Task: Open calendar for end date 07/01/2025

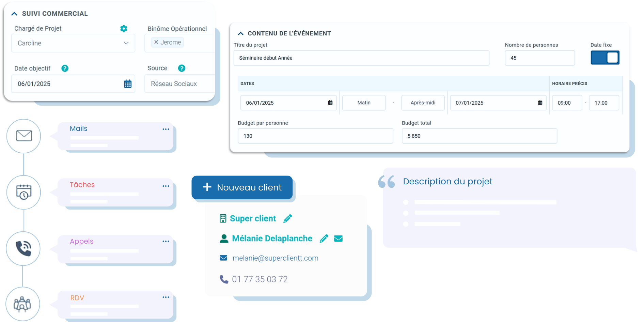Action: point(540,103)
